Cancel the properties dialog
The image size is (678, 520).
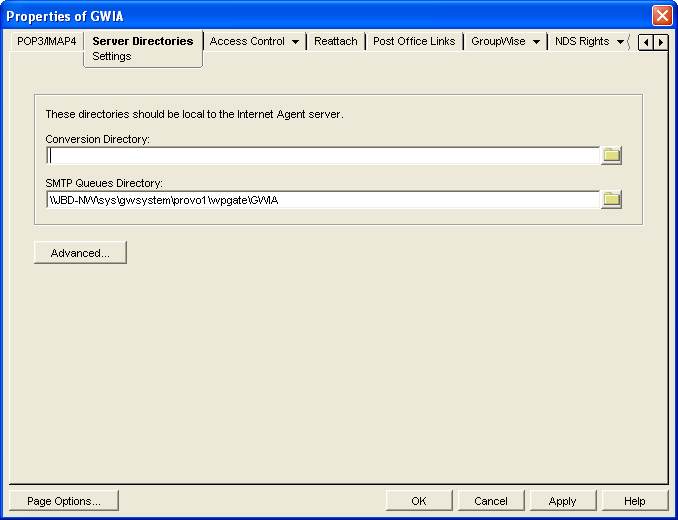tap(491, 501)
